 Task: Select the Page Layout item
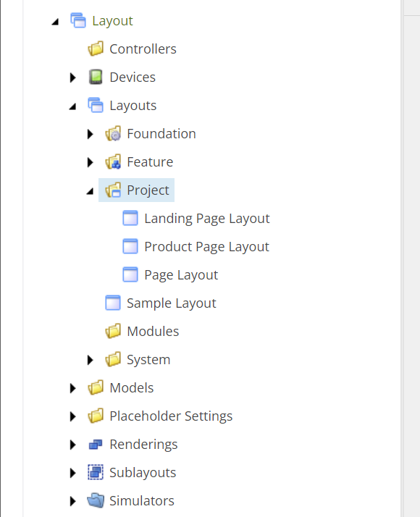click(181, 275)
